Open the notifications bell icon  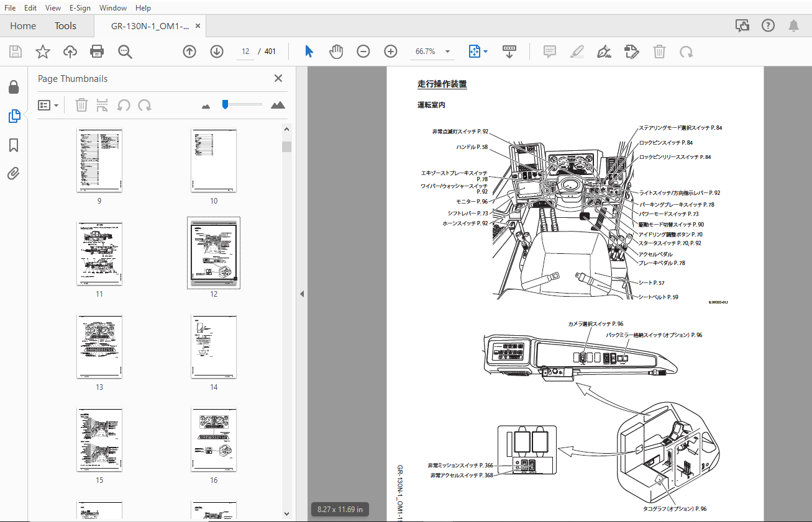coord(794,25)
